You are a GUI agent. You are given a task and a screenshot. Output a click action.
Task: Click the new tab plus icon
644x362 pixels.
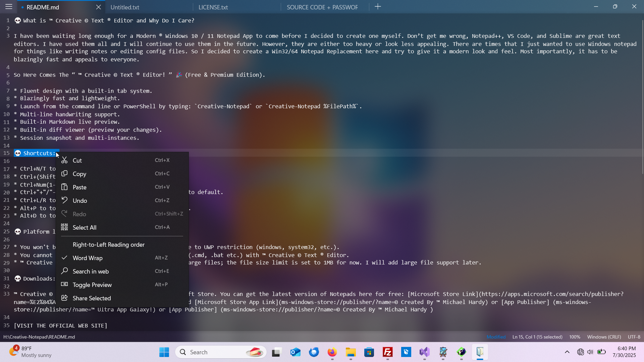click(378, 7)
